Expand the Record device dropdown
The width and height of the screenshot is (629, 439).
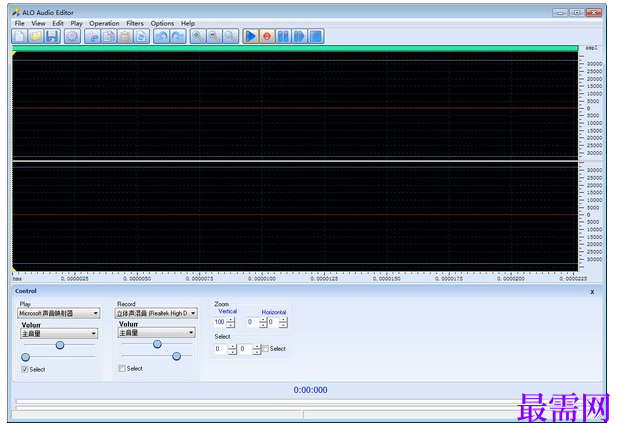pos(193,313)
